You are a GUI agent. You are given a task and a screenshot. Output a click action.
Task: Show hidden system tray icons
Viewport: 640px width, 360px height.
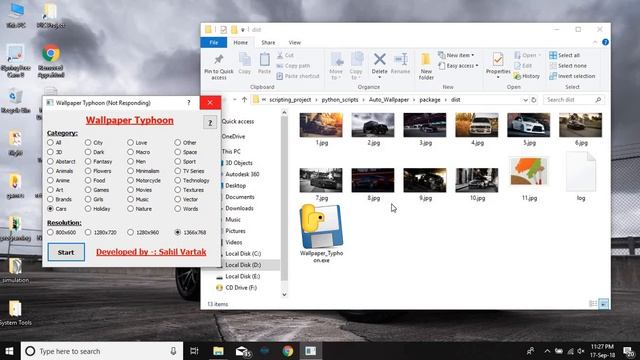tap(547, 351)
